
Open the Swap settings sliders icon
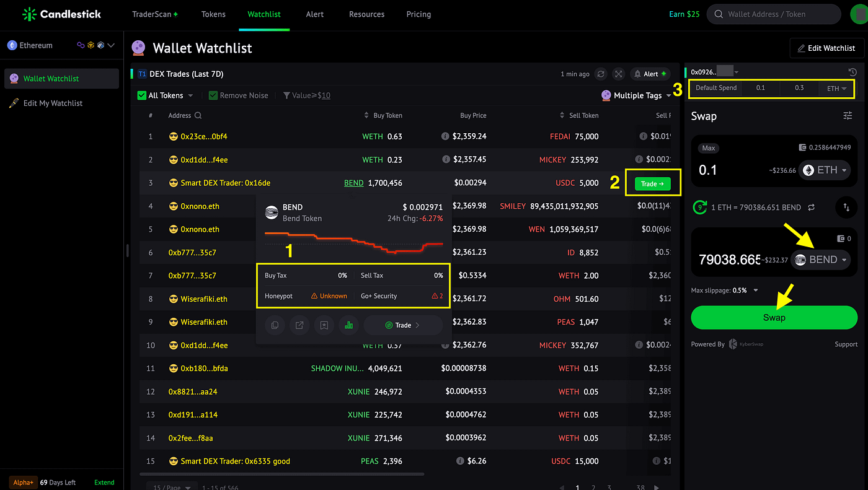(848, 116)
